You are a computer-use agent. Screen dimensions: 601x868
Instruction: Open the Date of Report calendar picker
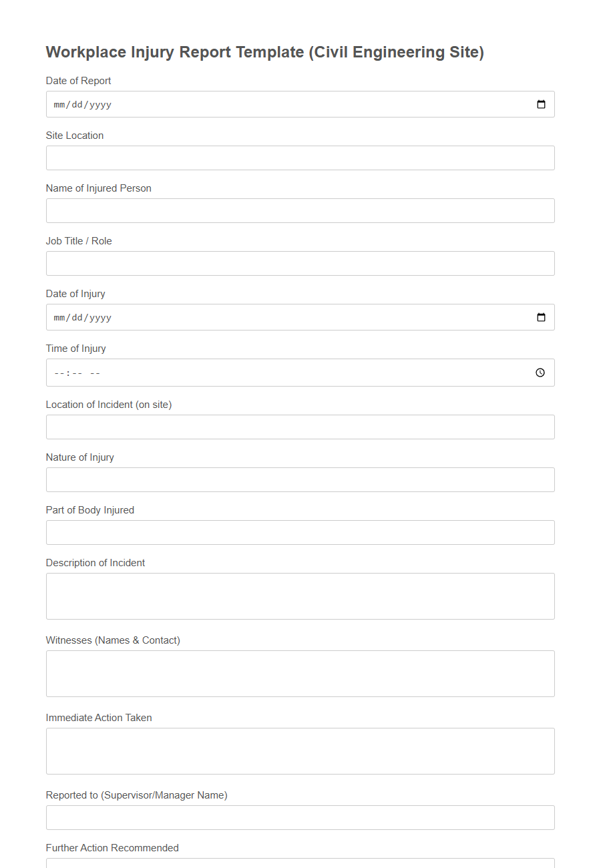(541, 104)
